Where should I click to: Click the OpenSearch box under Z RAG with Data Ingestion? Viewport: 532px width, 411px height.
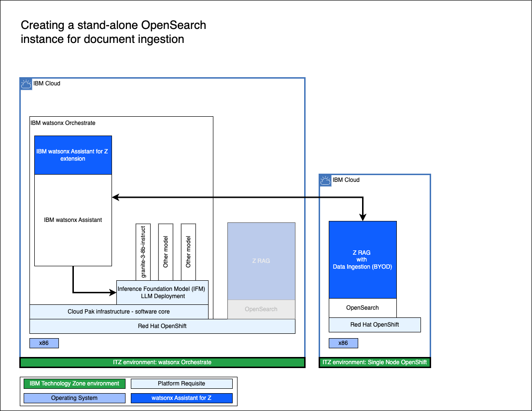click(x=363, y=308)
